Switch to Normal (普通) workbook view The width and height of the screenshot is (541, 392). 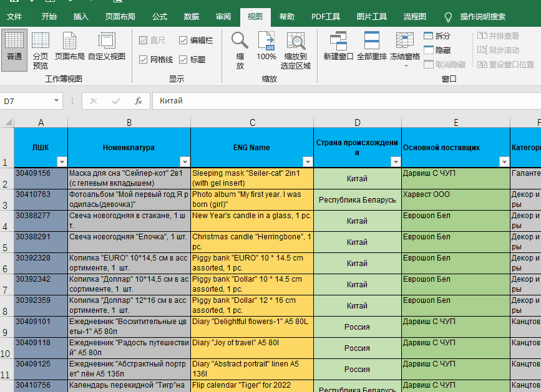tap(14, 49)
